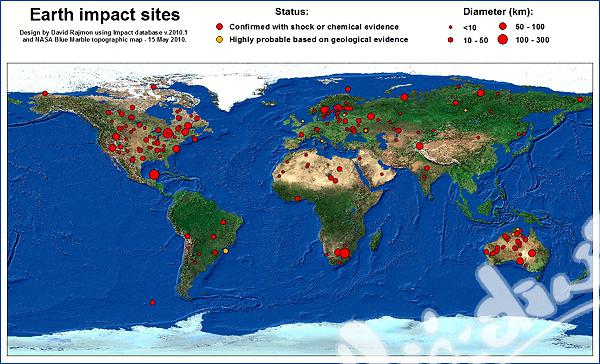Click the 100 - 300 km diameter legend marker
Image resolution: width=600 pixels, height=364 pixels.
tap(503, 39)
